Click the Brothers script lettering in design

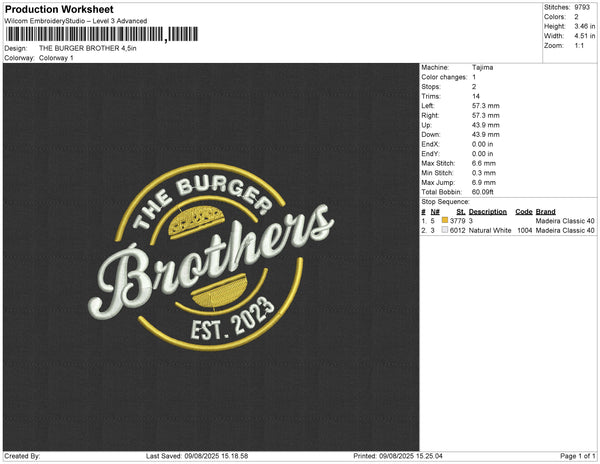211,261
